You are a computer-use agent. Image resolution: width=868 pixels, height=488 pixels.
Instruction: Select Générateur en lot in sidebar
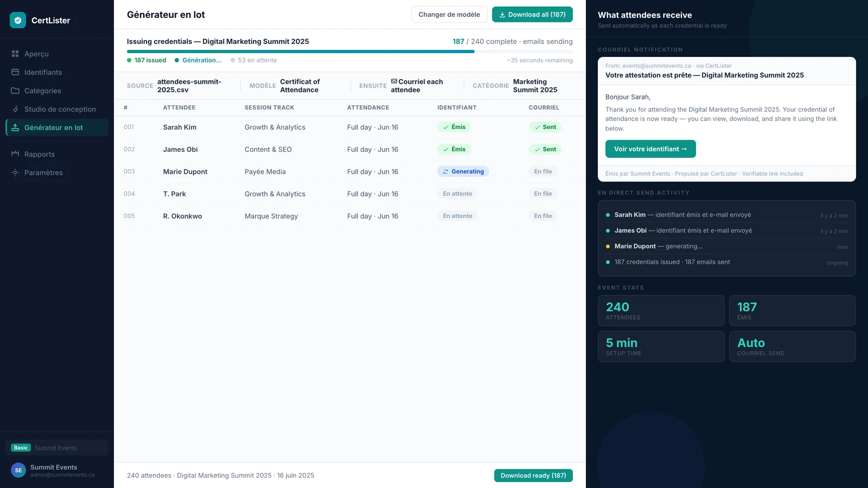click(57, 127)
